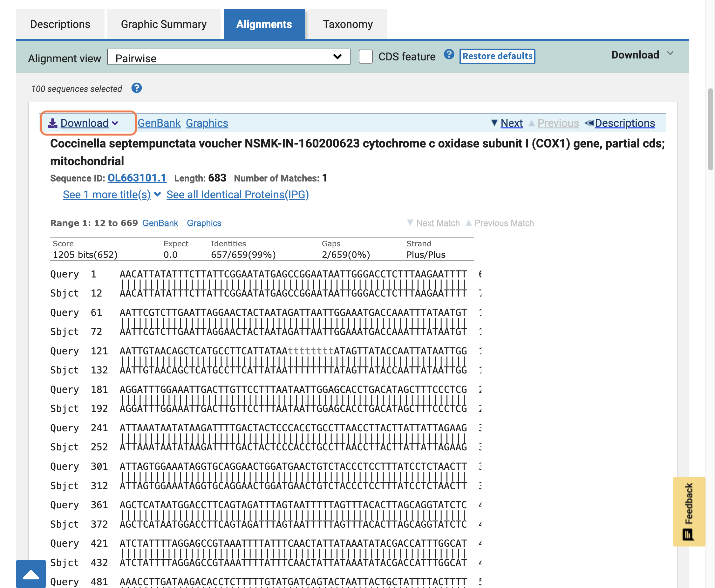
Task: Switch to the Graphic Summary tab
Action: (x=164, y=24)
